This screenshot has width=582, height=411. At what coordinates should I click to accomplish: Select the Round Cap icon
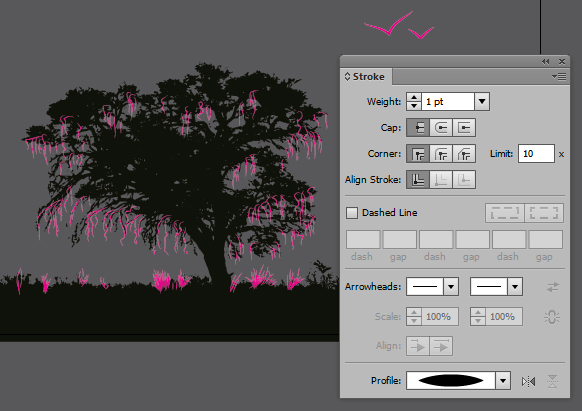pyautogui.click(x=441, y=128)
